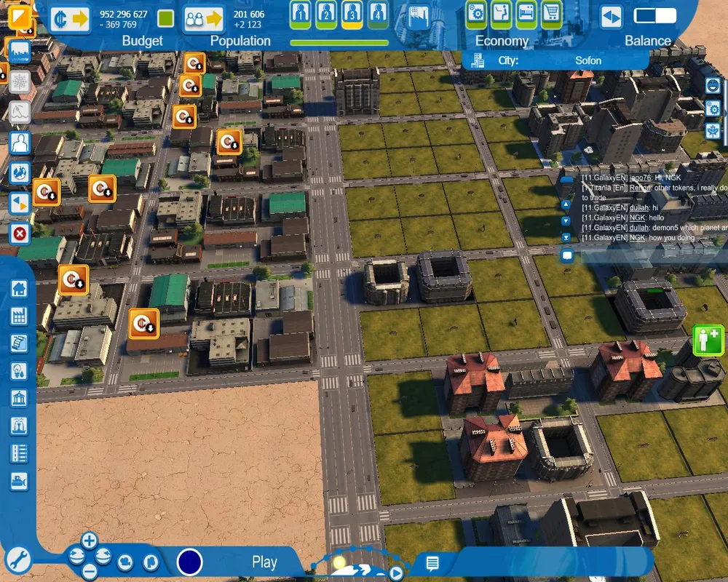Open the commerce construction menu icon
The height and width of the screenshot is (582, 728).
[19, 344]
